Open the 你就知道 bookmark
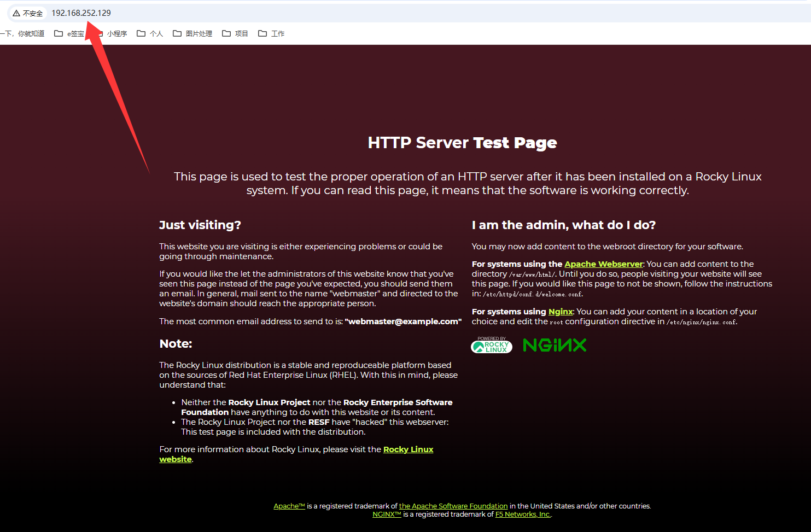Viewport: 811px width, 532px height. pyautogui.click(x=25, y=34)
